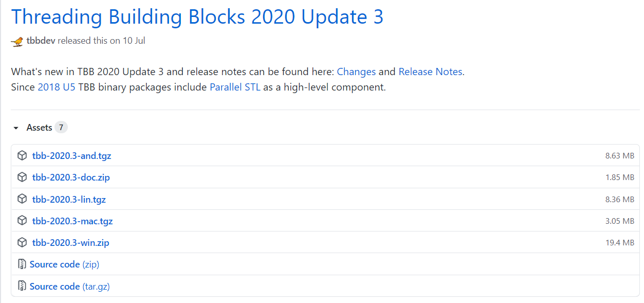Click the package icon beside tbb-2020.3-lin.tgz
Screen dimensions: 644x303
[22, 199]
